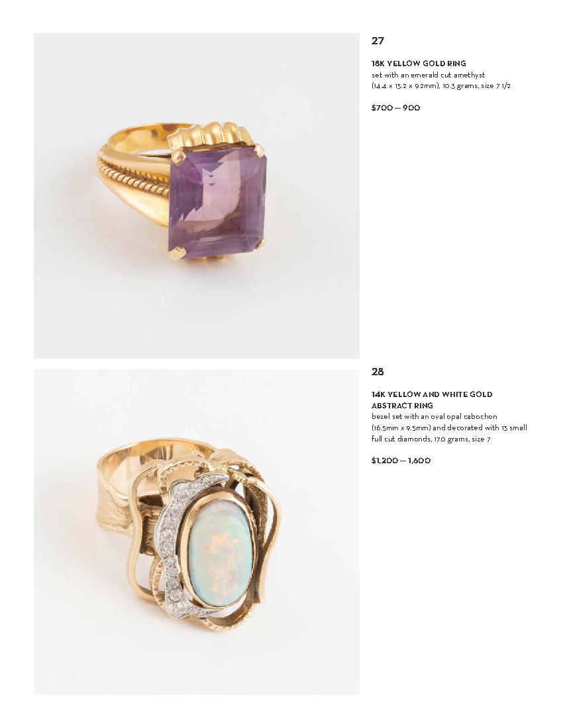Click the $700 — 900 estimate
The image size is (563, 728).
[x=396, y=108]
